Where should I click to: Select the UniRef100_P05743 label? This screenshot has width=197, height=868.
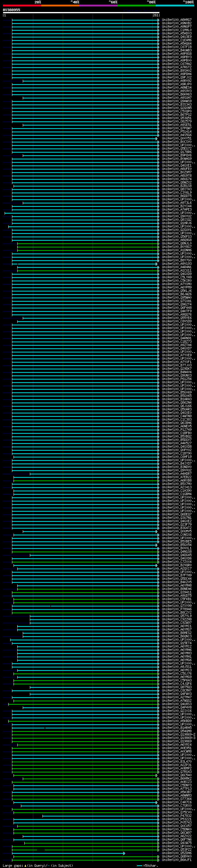pyautogui.click(x=177, y=823)
